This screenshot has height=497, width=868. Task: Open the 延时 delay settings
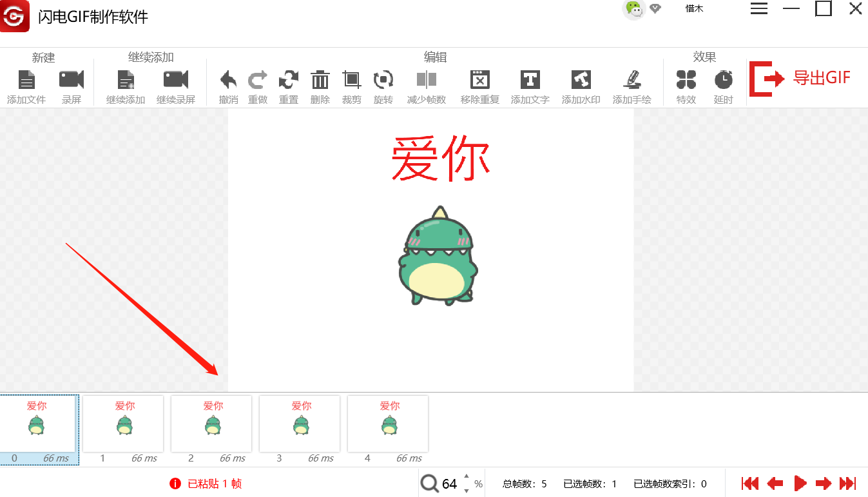pos(724,80)
